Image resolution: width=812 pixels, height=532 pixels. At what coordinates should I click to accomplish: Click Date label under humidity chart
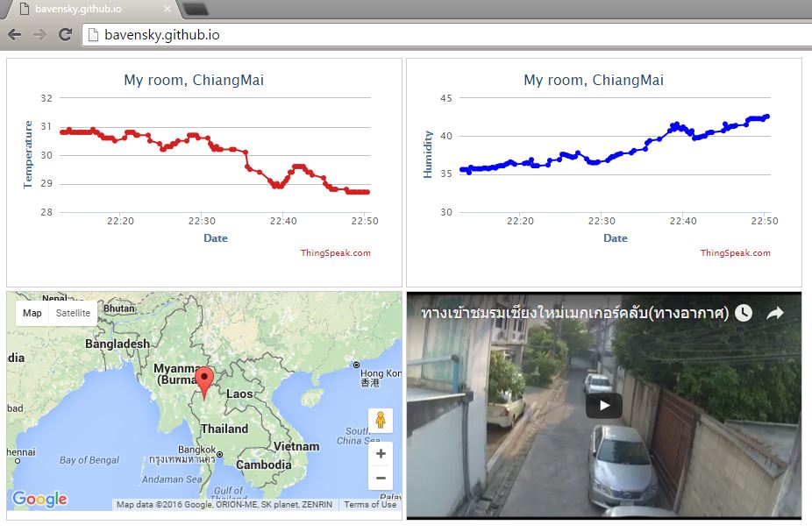616,238
